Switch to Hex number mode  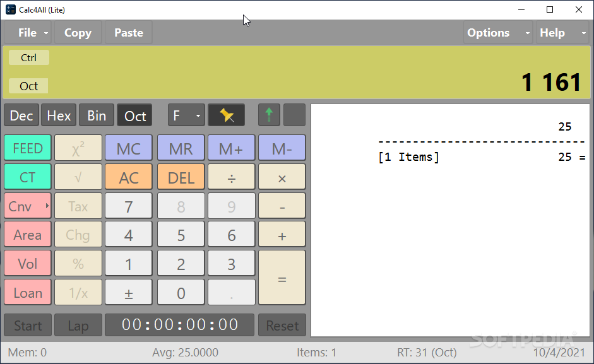pos(59,115)
